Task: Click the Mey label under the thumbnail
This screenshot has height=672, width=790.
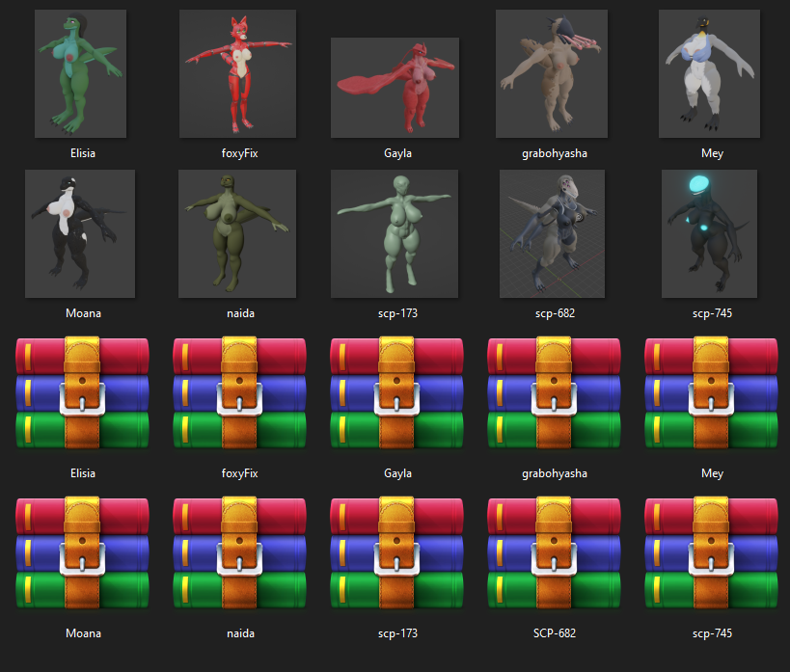Action: (712, 153)
